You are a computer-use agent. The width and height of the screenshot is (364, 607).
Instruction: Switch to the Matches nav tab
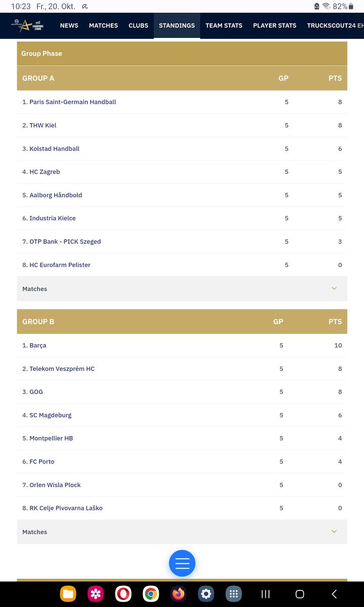click(x=103, y=25)
